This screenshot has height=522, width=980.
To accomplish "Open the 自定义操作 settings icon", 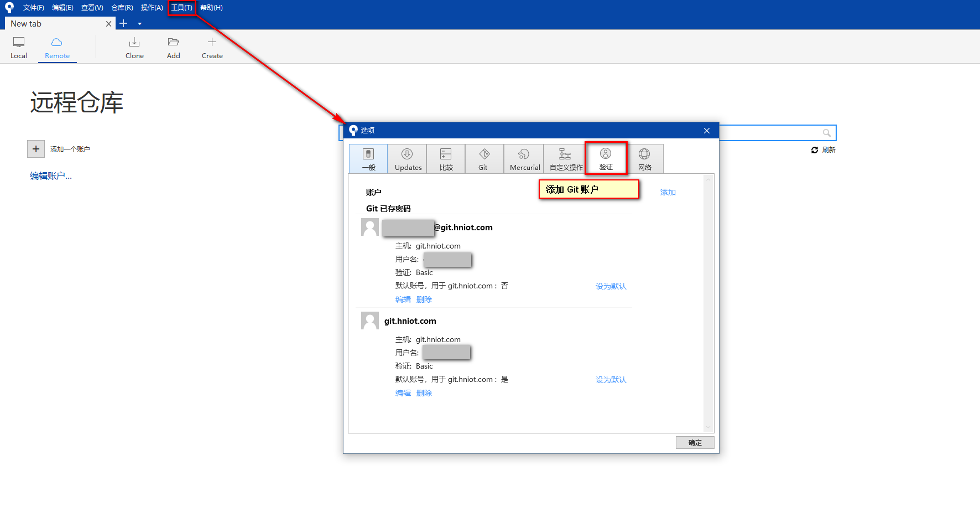I will [x=565, y=159].
